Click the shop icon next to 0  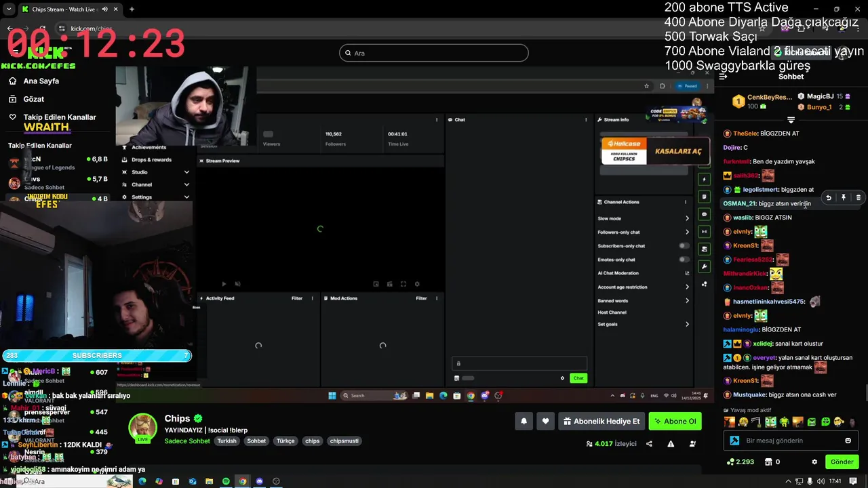768,462
